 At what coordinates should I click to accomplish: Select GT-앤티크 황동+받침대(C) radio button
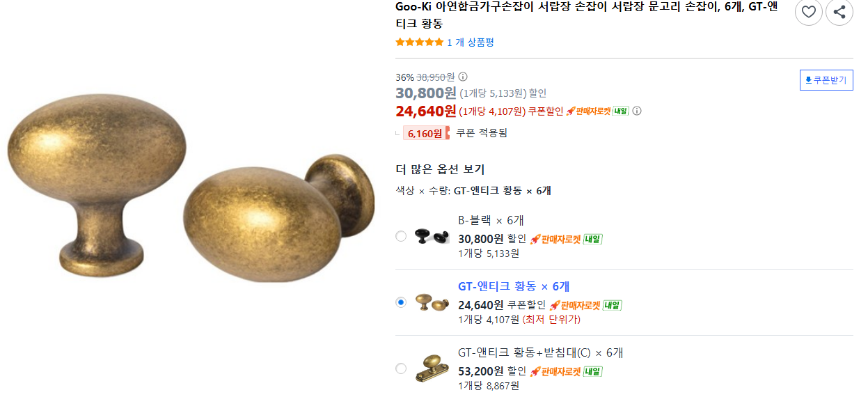(x=401, y=368)
